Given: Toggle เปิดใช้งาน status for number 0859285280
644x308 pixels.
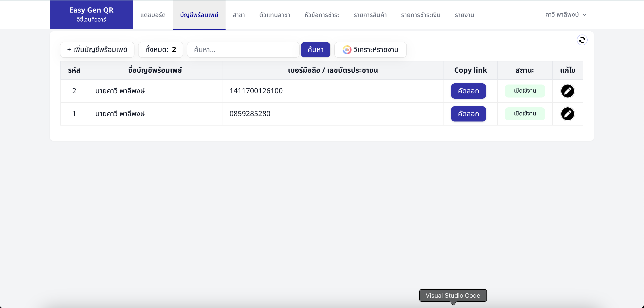Looking at the screenshot, I should point(525,114).
